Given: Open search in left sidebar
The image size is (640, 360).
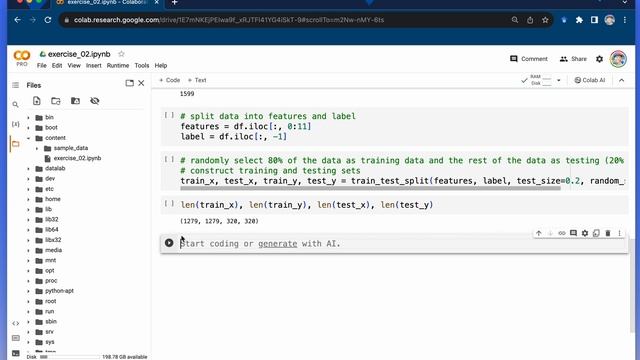Looking at the screenshot, I should click(x=16, y=104).
